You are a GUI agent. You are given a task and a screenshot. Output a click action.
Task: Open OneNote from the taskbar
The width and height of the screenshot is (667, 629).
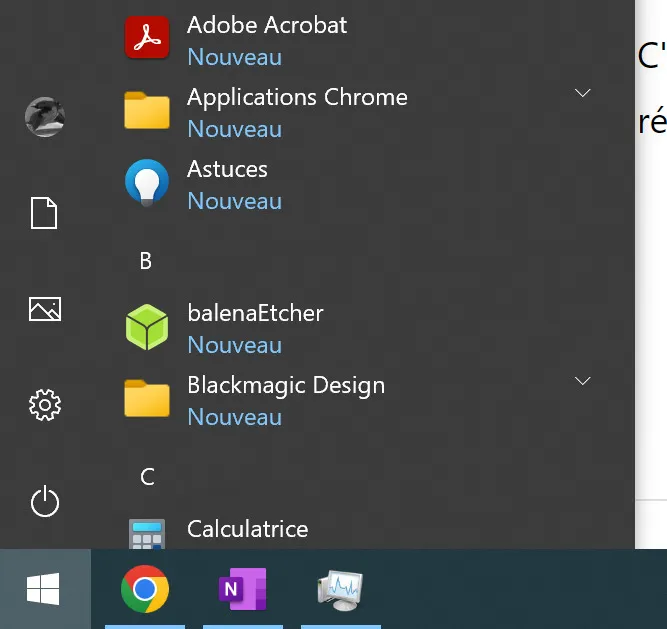[242, 589]
